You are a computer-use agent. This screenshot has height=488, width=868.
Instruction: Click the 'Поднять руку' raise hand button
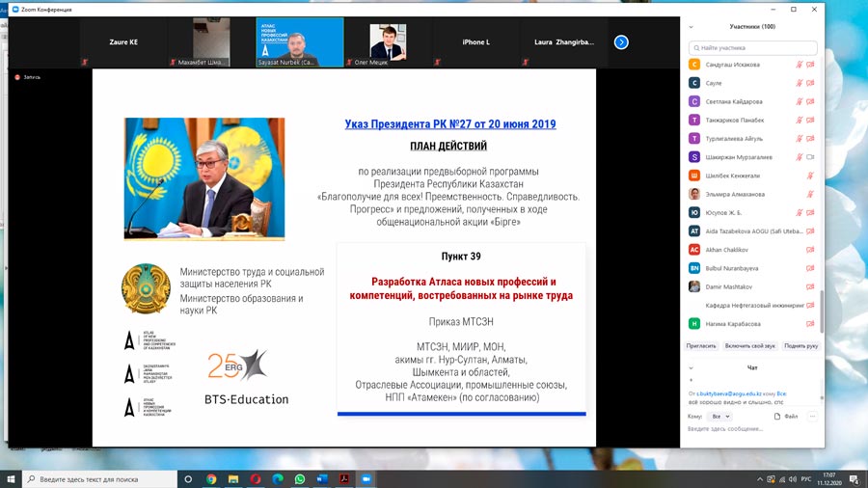(800, 345)
